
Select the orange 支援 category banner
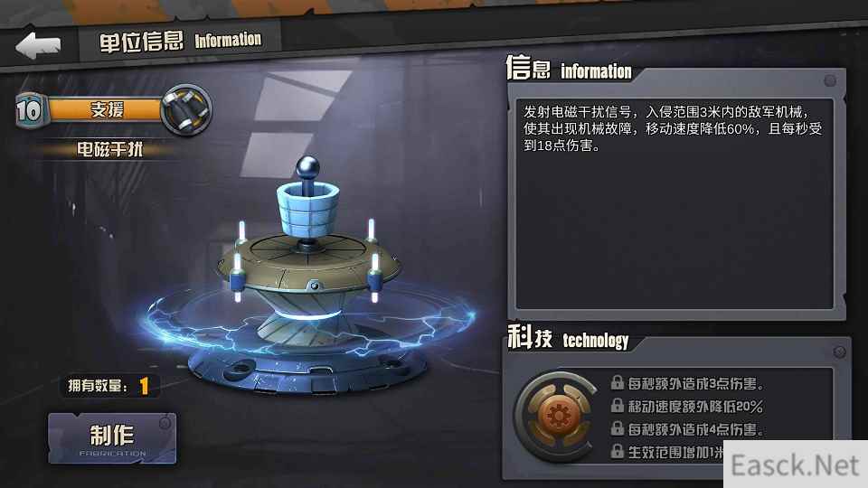[107, 109]
